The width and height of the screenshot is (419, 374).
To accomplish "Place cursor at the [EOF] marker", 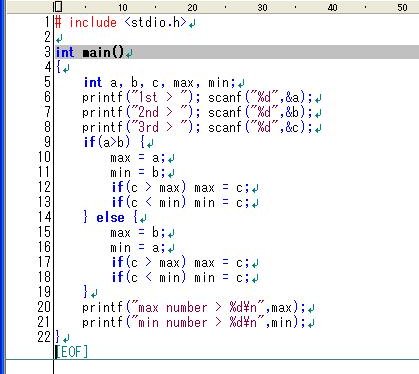I will click(72, 352).
